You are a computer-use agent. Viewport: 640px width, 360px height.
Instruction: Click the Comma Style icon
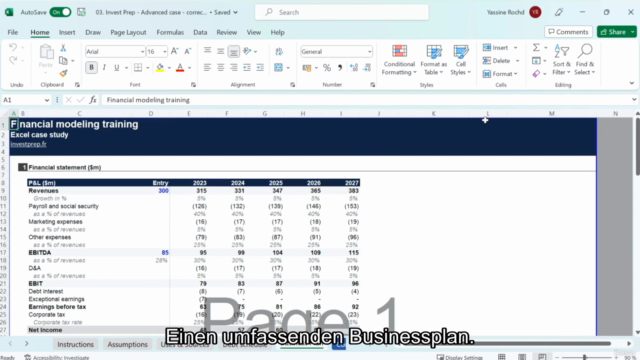coord(340,68)
